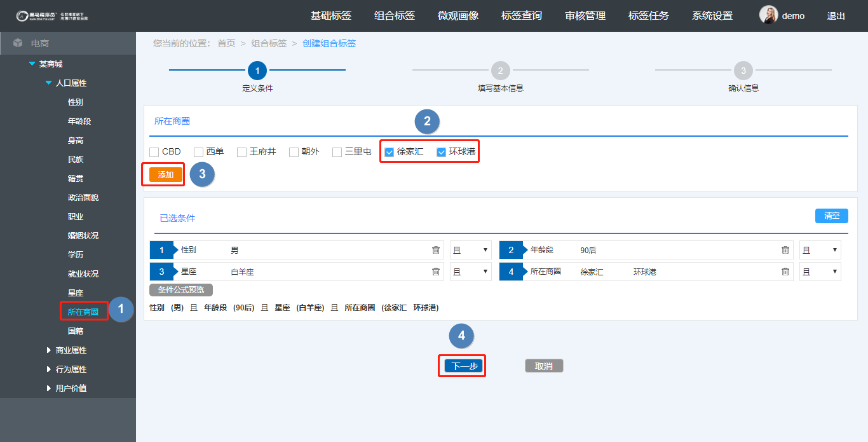Click step 3 确认信息 circle
Viewport: 868px width, 442px height.
pos(743,70)
